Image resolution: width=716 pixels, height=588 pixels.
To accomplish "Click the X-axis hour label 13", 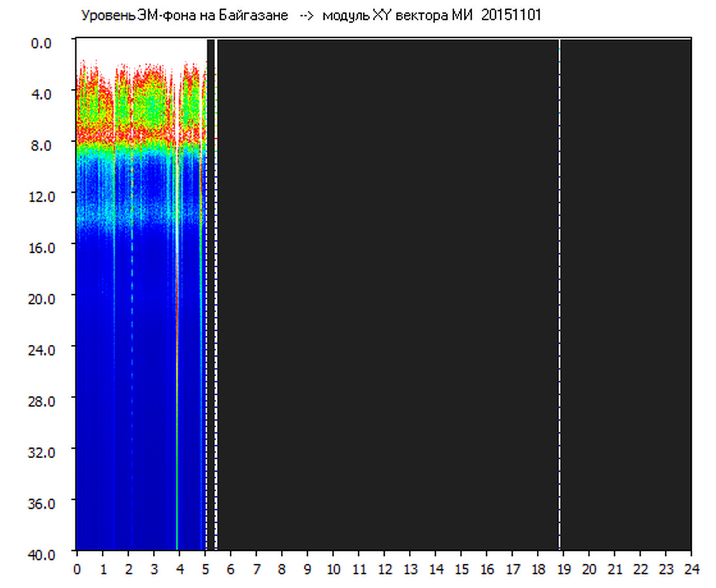I will 410,569.
